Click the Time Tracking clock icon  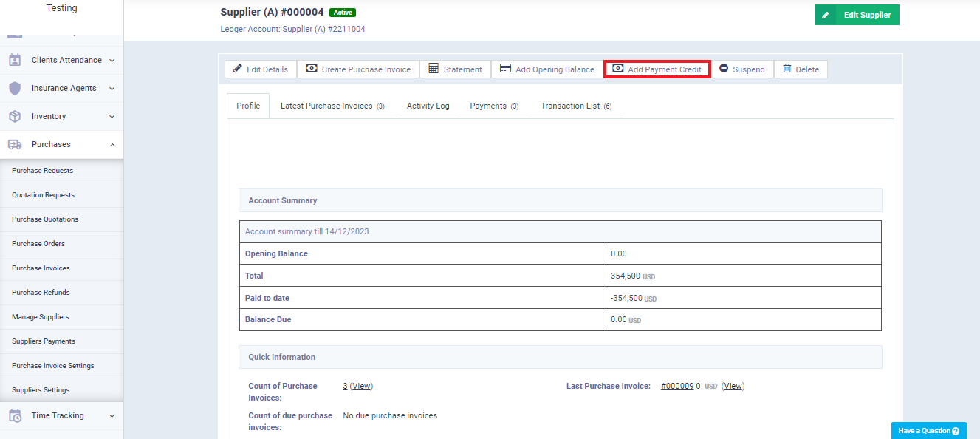point(15,415)
